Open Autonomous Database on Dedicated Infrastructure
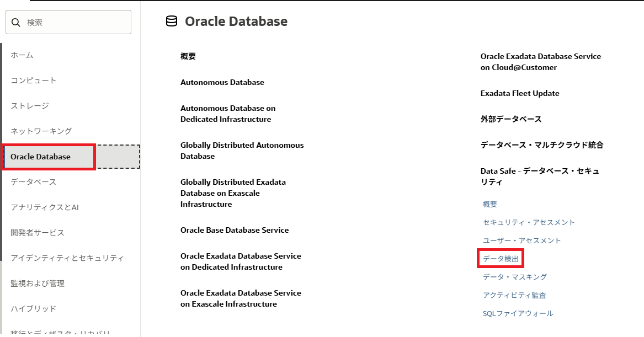The height and width of the screenshot is (337, 644). 228,114
